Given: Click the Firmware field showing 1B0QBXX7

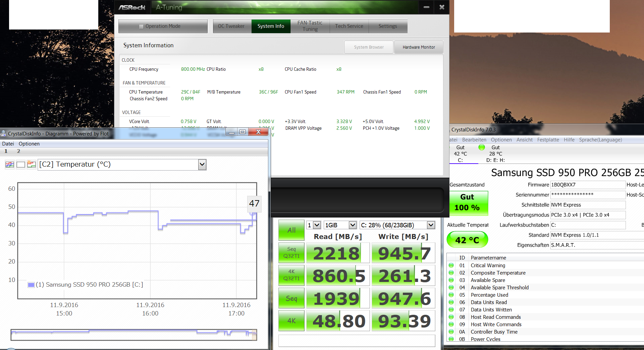Looking at the screenshot, I should coord(588,185).
